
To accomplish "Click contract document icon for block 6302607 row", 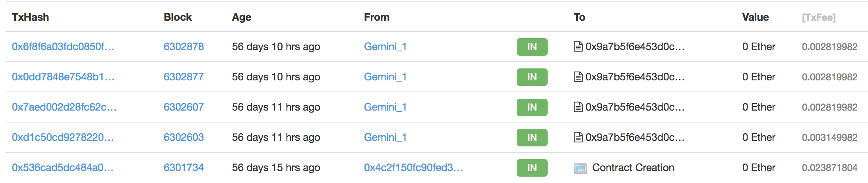I will point(578,107).
